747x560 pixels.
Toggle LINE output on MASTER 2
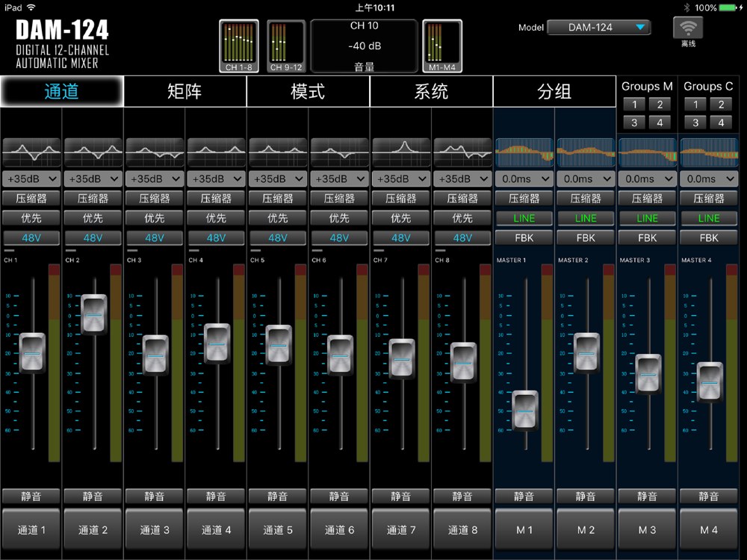[x=586, y=218]
